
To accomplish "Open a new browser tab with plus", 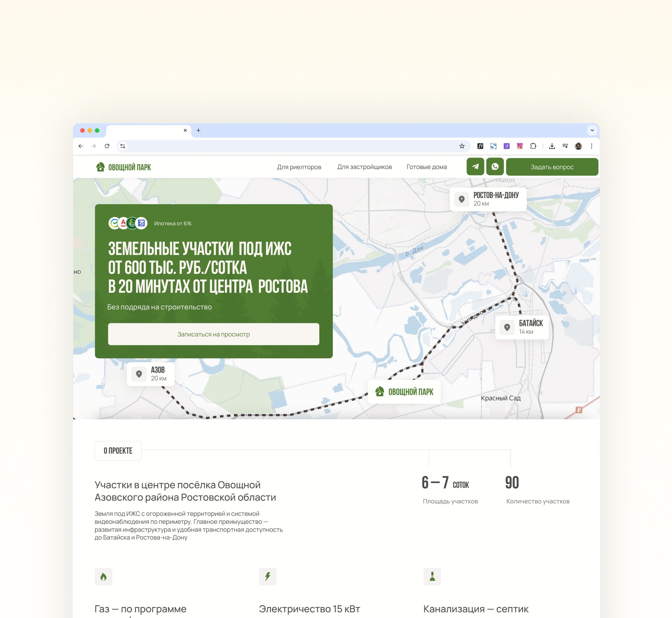I will (198, 131).
